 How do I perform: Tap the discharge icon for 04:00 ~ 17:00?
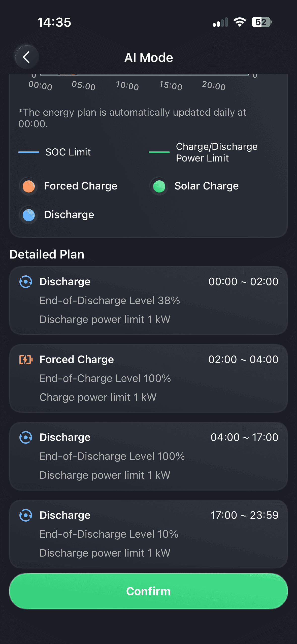pyautogui.click(x=26, y=437)
